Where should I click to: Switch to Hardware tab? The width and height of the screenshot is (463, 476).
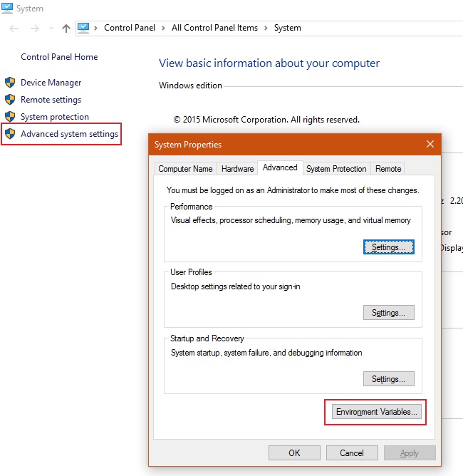coord(238,169)
